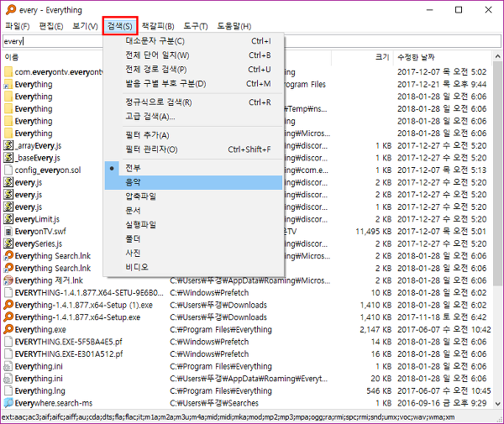Choose 필터 추가(A) entry
The image size is (504, 424).
pos(193,135)
